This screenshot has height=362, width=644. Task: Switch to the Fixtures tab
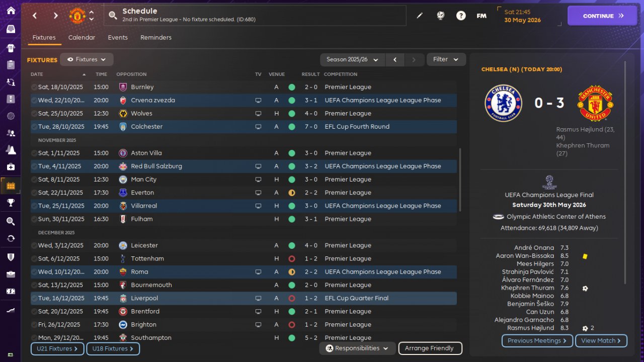coord(44,38)
